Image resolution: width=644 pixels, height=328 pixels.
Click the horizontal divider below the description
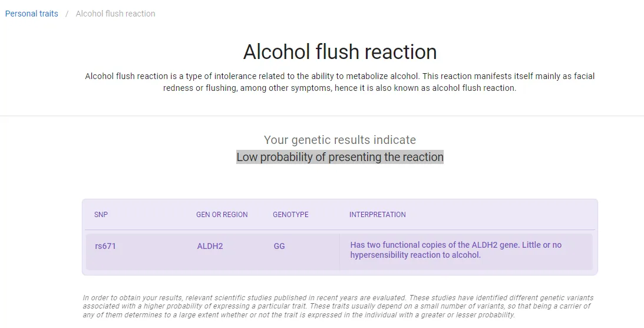coord(322,116)
